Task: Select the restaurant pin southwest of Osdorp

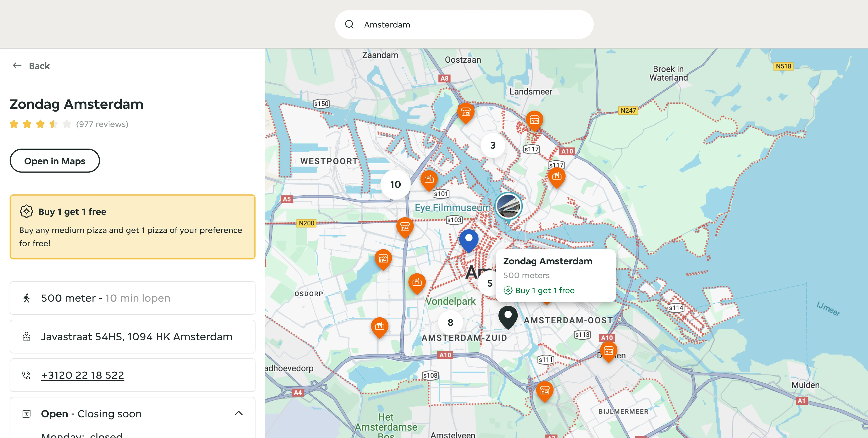Action: click(379, 328)
